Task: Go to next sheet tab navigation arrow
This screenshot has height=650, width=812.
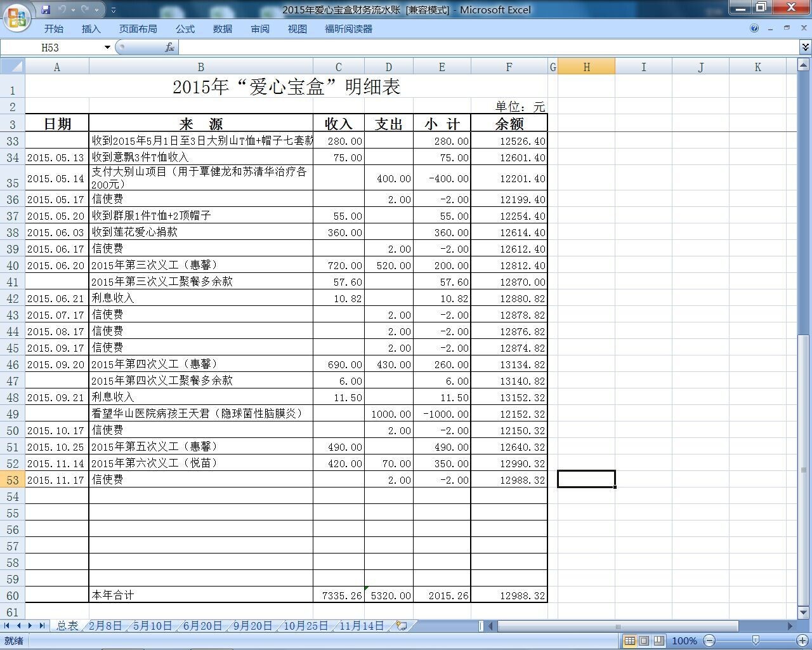Action: click(30, 626)
